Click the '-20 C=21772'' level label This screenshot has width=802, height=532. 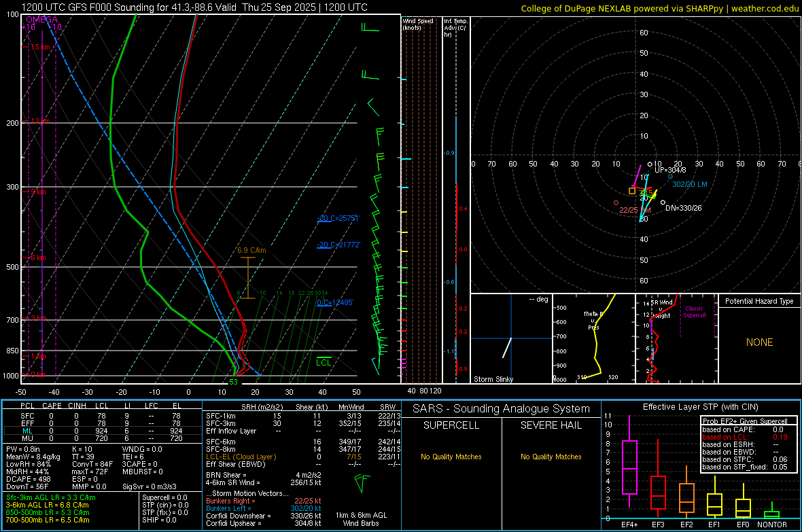338,245
